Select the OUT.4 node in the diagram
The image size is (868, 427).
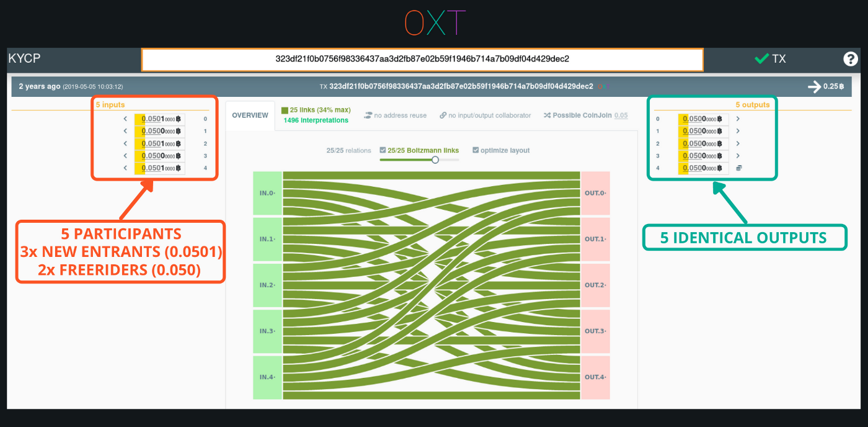(x=595, y=377)
